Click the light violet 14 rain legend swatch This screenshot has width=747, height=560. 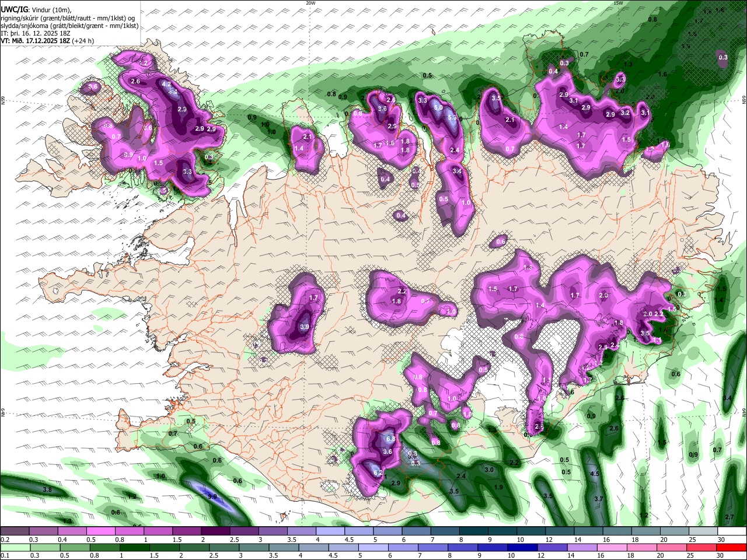coord(581,547)
